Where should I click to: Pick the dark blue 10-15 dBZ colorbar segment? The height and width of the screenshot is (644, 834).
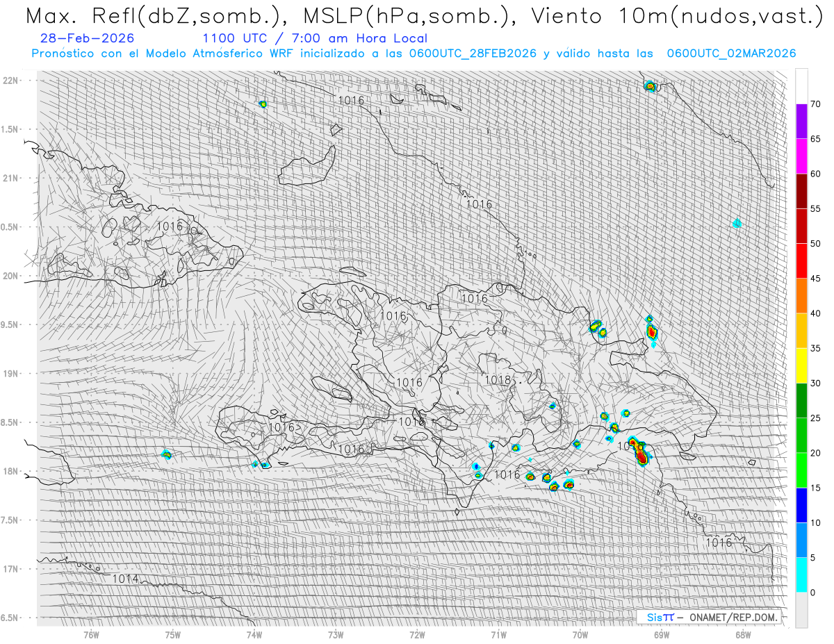coord(801,505)
